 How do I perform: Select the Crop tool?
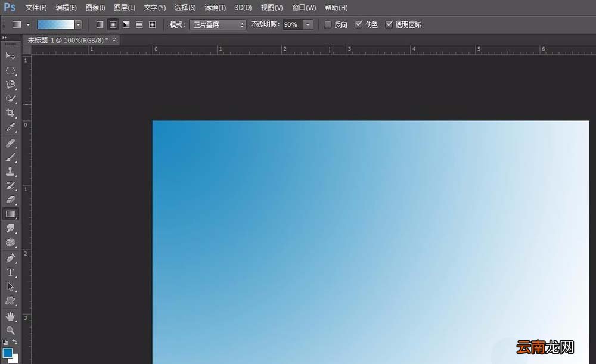click(x=10, y=113)
